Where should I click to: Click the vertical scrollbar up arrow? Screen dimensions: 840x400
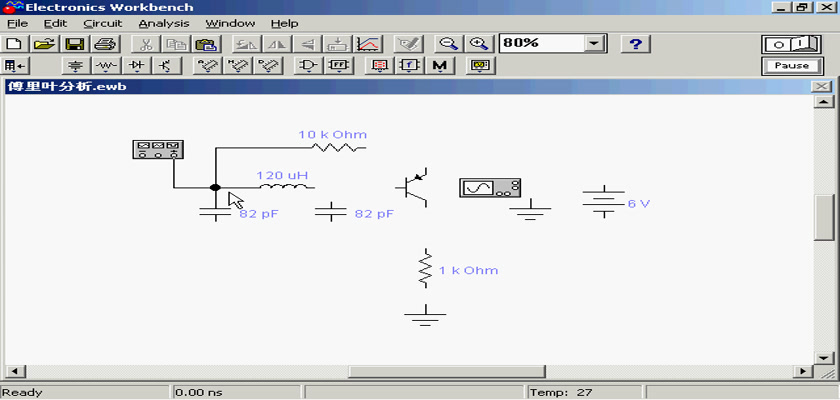pos(822,102)
